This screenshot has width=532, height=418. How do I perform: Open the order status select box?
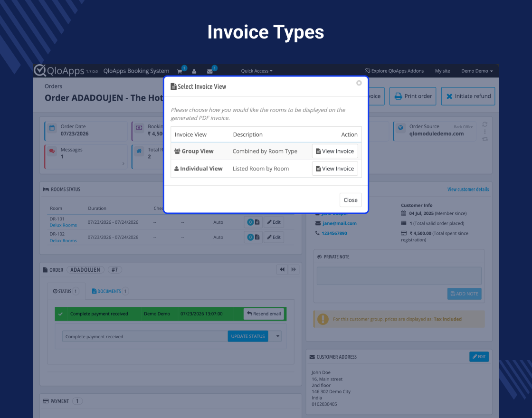(145, 337)
